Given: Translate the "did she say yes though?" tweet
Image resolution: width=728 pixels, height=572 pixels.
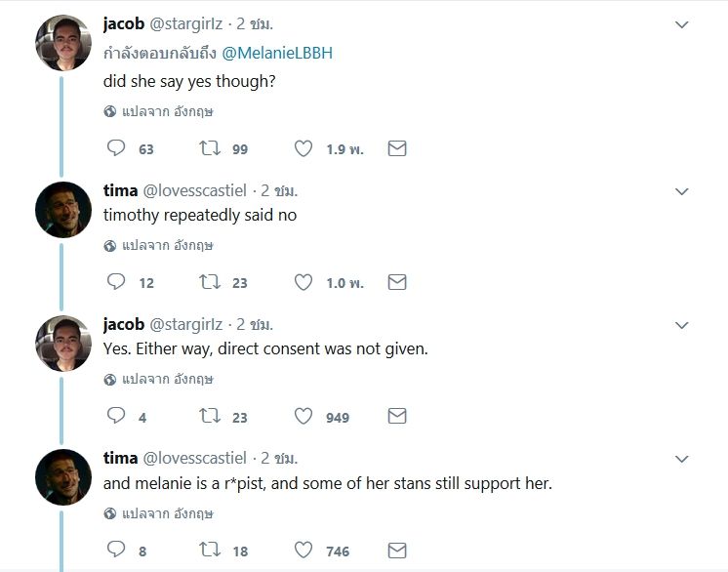Looking at the screenshot, I should pyautogui.click(x=167, y=111).
